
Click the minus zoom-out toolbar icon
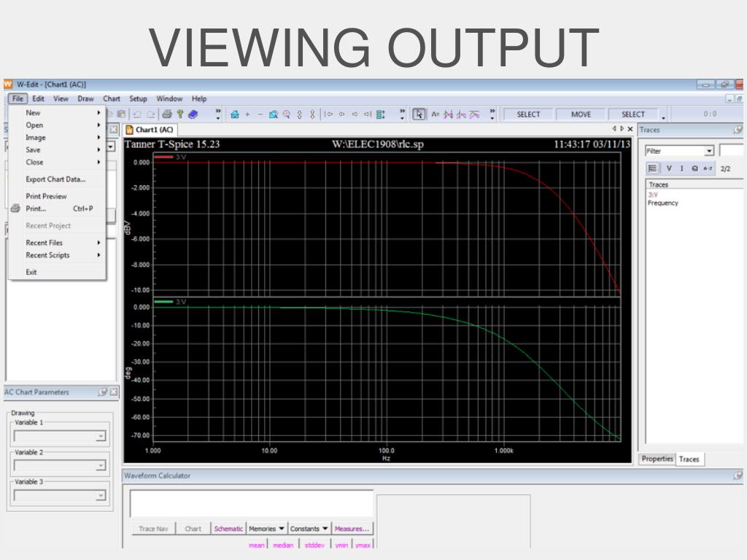[x=260, y=114]
